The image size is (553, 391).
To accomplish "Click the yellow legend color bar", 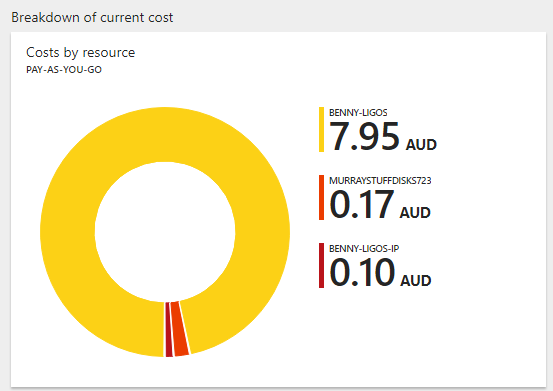I will pyautogui.click(x=321, y=129).
